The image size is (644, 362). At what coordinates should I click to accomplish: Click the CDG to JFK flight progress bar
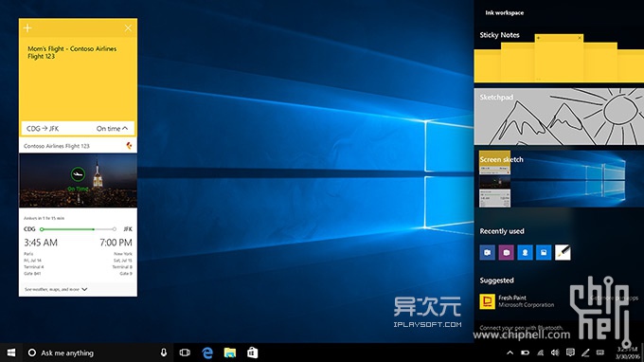click(x=78, y=229)
